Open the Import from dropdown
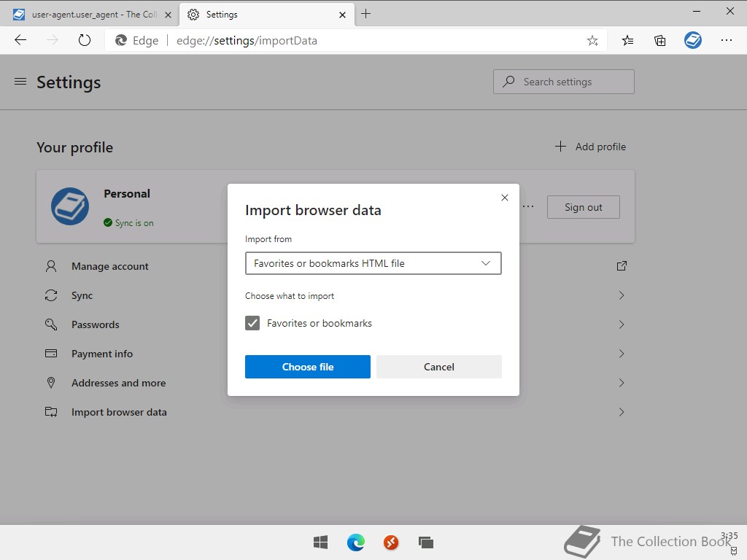The image size is (747, 560). 373,263
